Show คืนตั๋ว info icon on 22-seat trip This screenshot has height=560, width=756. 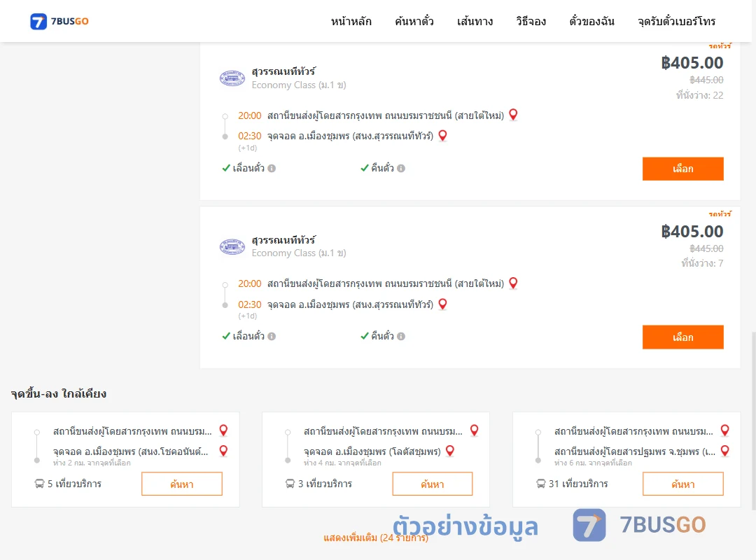pos(401,168)
